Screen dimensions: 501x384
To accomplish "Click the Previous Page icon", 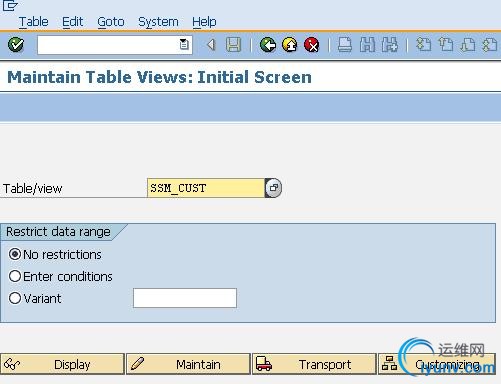I will [446, 45].
